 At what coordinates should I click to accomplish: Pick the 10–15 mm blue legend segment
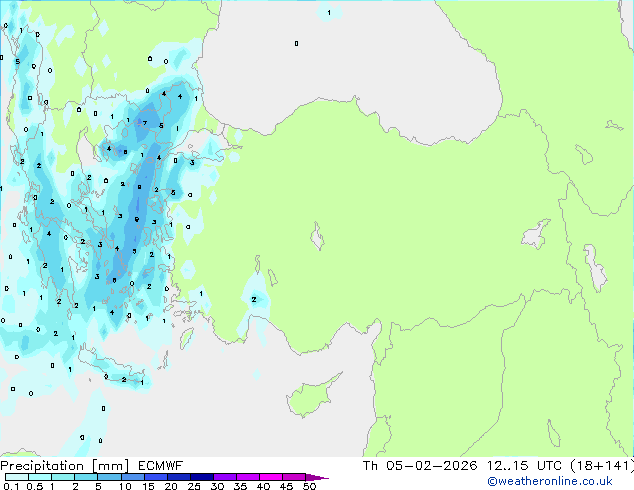coord(133,477)
